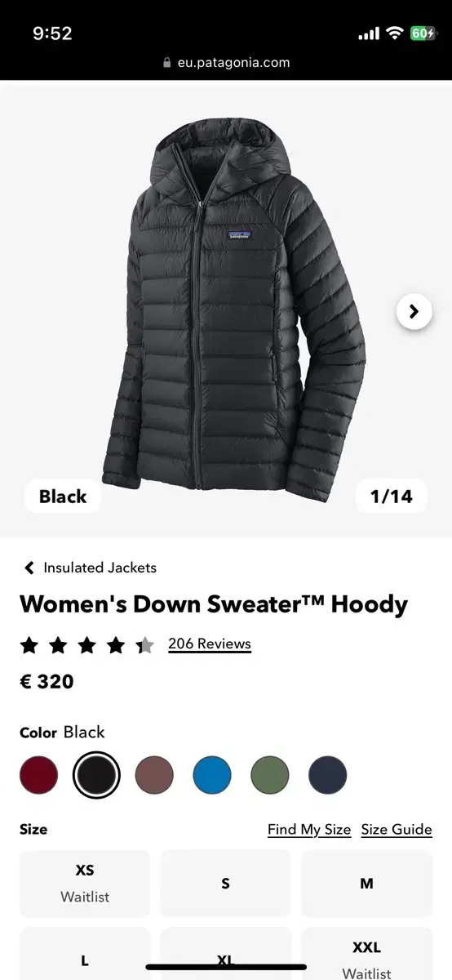Tap the battery indicator in the status bar
Image resolution: width=452 pixels, height=980 pixels.
423,33
